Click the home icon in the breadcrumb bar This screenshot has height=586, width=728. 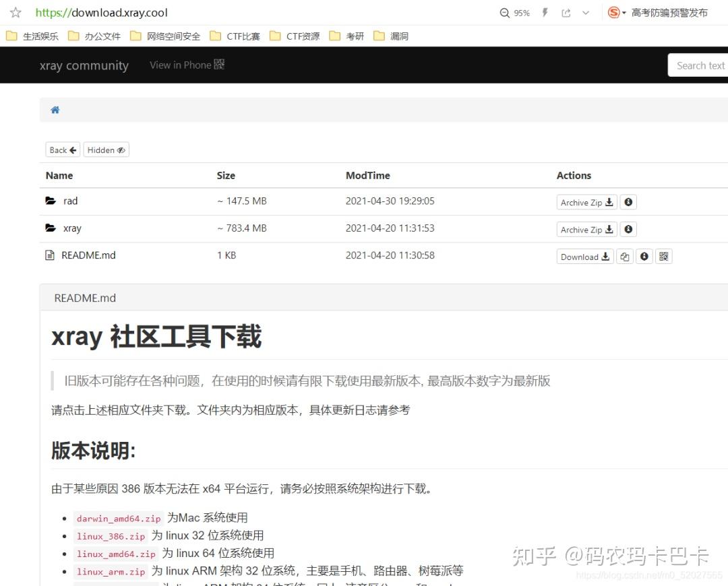[x=55, y=108]
